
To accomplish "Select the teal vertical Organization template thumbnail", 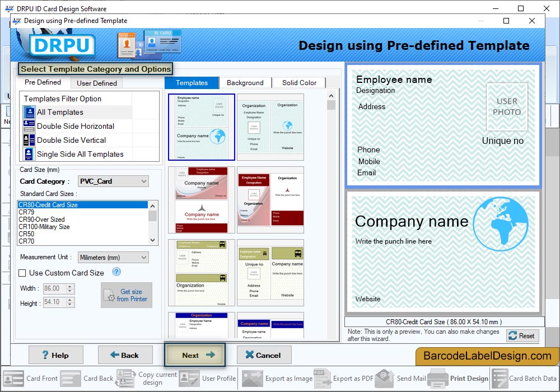I will (x=270, y=128).
